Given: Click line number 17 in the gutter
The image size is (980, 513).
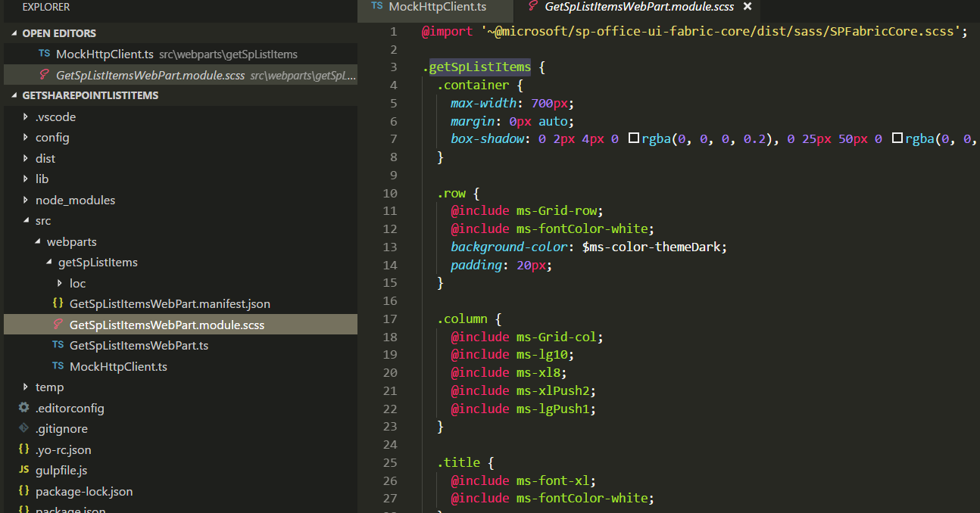Looking at the screenshot, I should (x=390, y=319).
